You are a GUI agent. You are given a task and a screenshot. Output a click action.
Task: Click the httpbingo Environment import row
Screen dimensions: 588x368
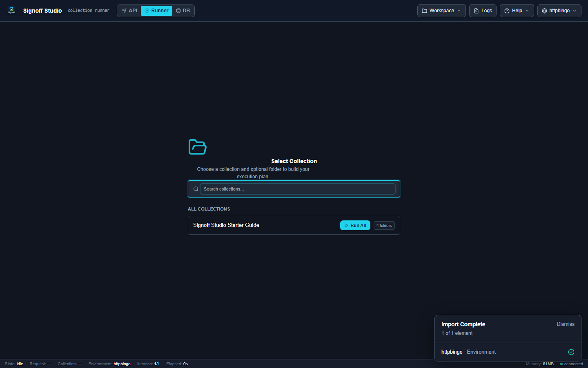pos(508,352)
